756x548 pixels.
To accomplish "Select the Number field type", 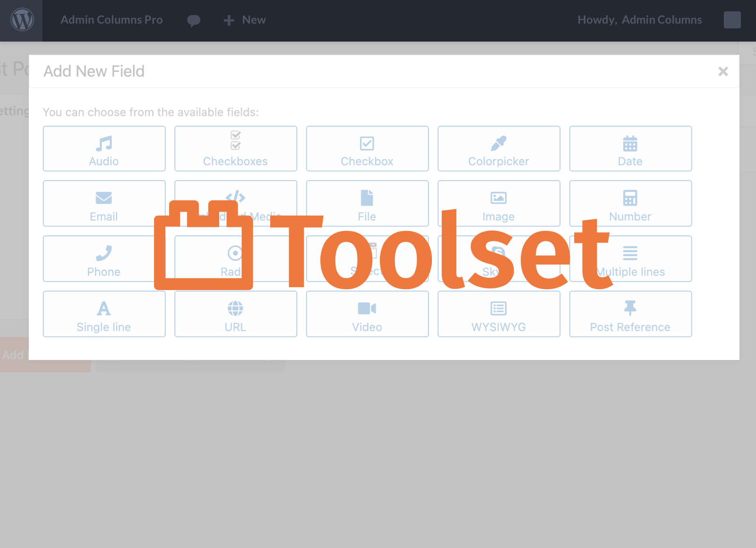I will click(x=630, y=204).
